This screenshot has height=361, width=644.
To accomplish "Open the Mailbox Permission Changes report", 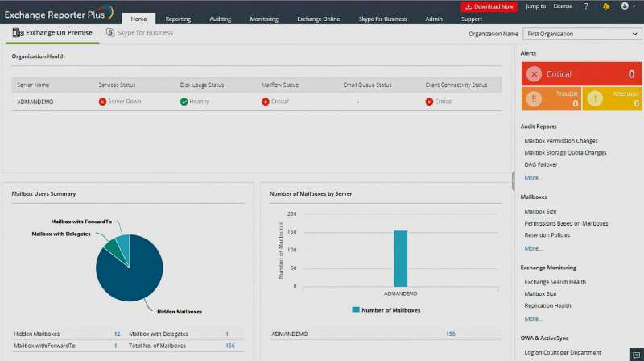I will pyautogui.click(x=561, y=141).
